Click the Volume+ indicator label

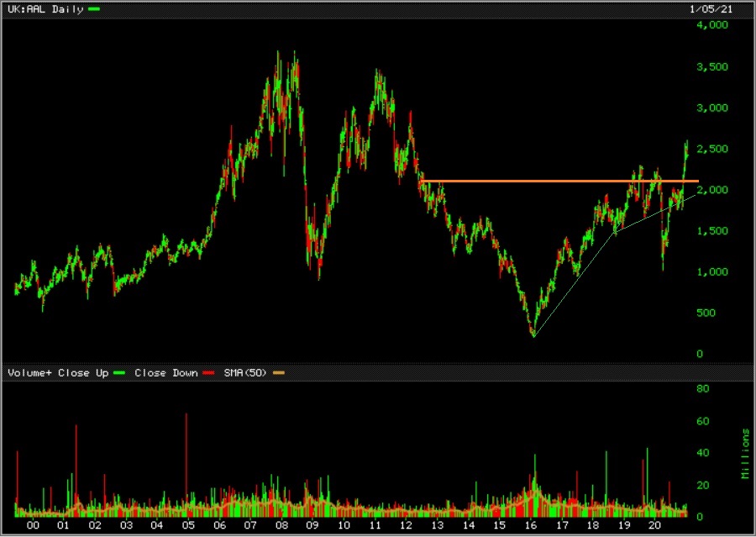tap(29, 372)
